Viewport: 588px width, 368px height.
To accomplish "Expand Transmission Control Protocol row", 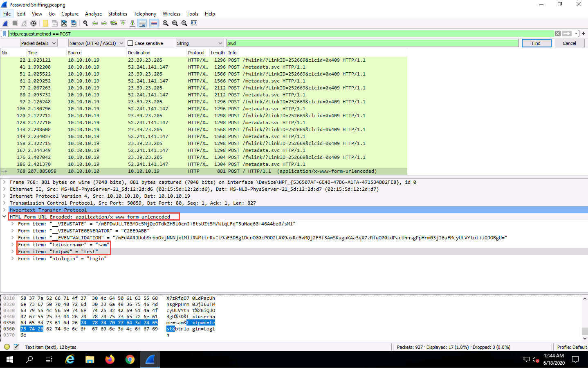I will (4, 203).
